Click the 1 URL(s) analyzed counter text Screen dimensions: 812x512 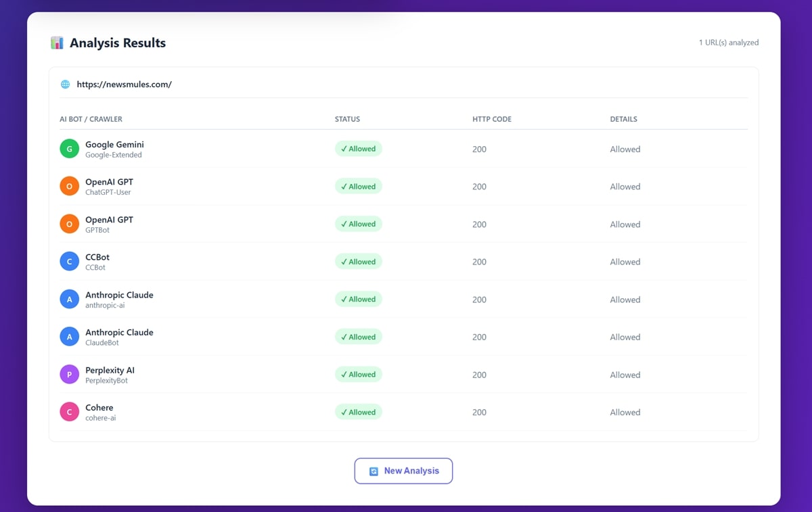click(x=728, y=43)
